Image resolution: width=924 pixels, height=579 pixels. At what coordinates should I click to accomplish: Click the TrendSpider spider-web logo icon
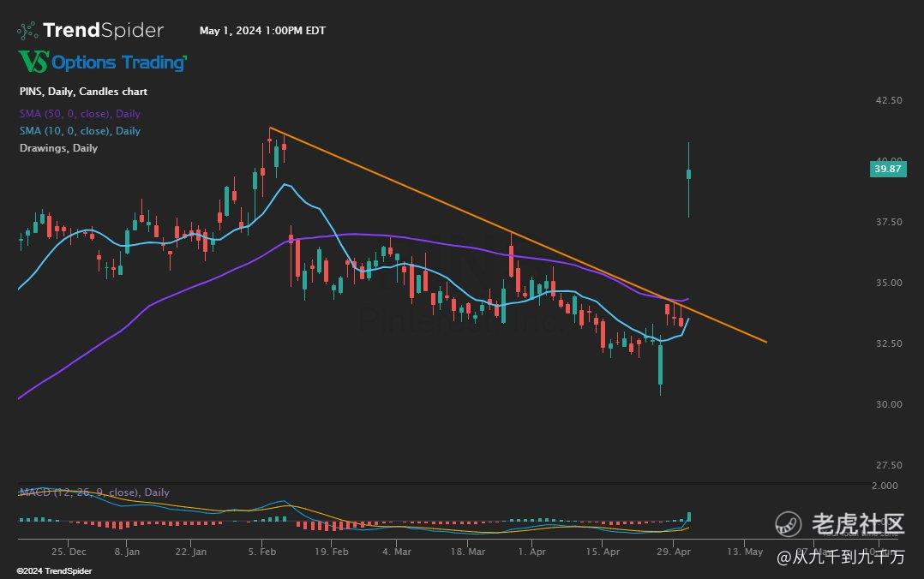click(x=27, y=31)
